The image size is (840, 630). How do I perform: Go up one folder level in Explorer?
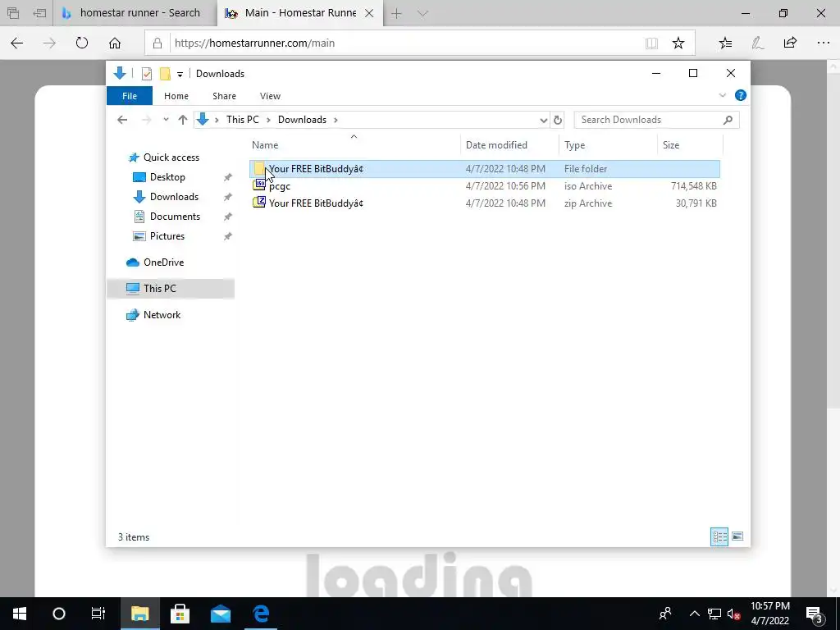click(x=183, y=120)
